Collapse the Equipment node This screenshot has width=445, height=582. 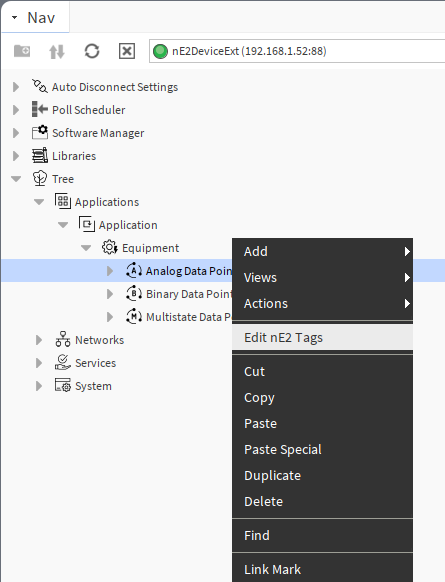[x=86, y=248]
